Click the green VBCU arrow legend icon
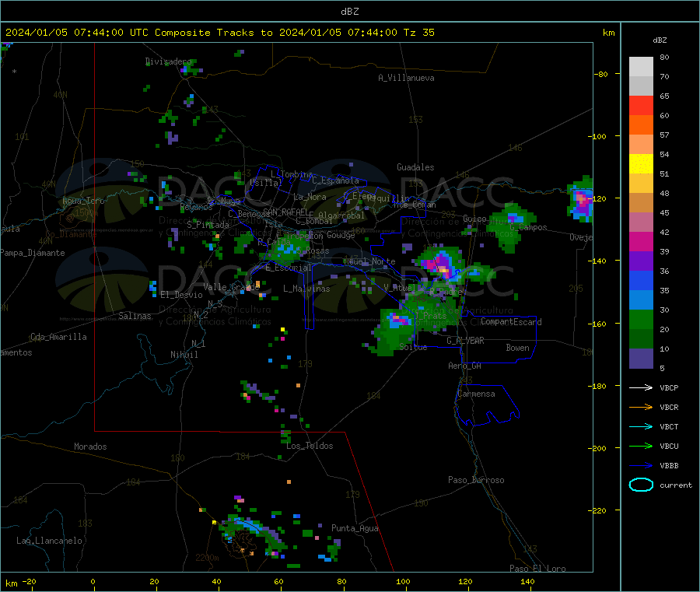This screenshot has width=700, height=592. pyautogui.click(x=641, y=446)
